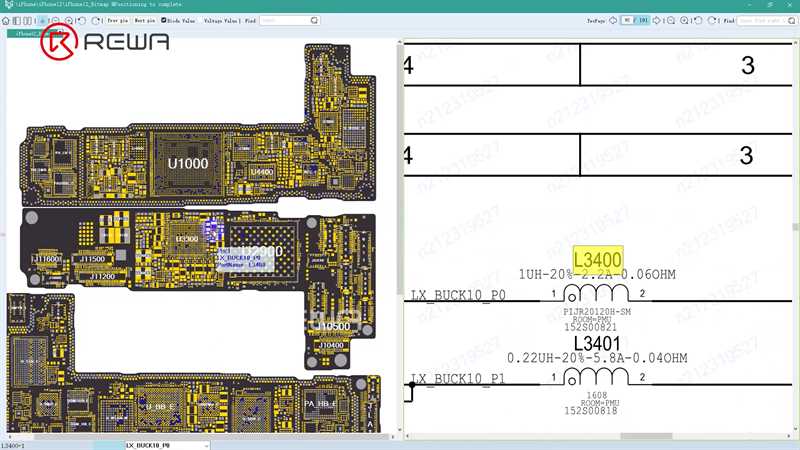This screenshot has width=800, height=450.
Task: Select the U_BB_E component on the board
Action: point(159,407)
